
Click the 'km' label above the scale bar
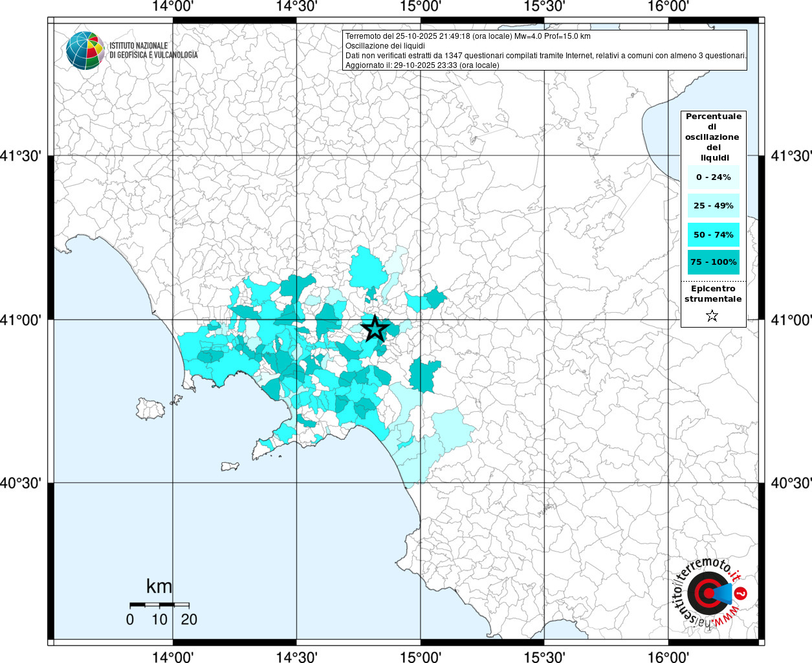(x=159, y=587)
